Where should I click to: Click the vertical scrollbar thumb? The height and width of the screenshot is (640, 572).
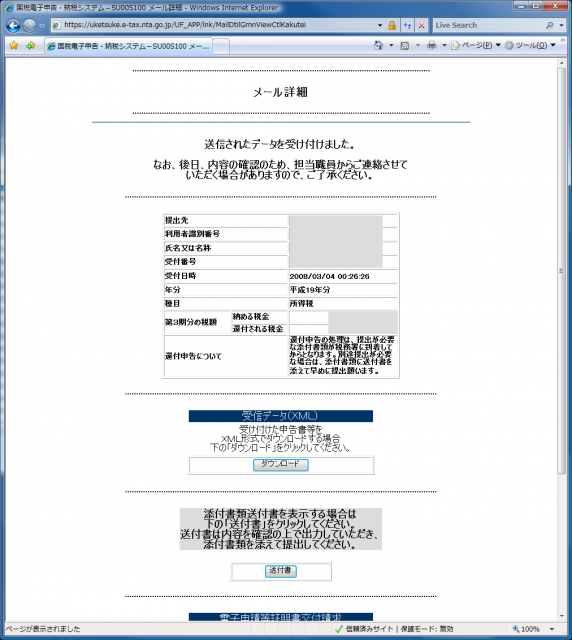(x=562, y=271)
